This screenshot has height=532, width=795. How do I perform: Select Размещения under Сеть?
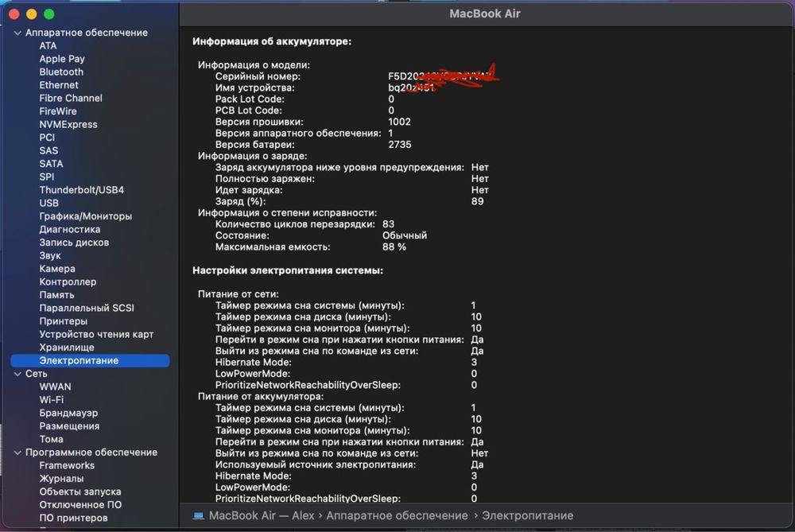(x=69, y=426)
